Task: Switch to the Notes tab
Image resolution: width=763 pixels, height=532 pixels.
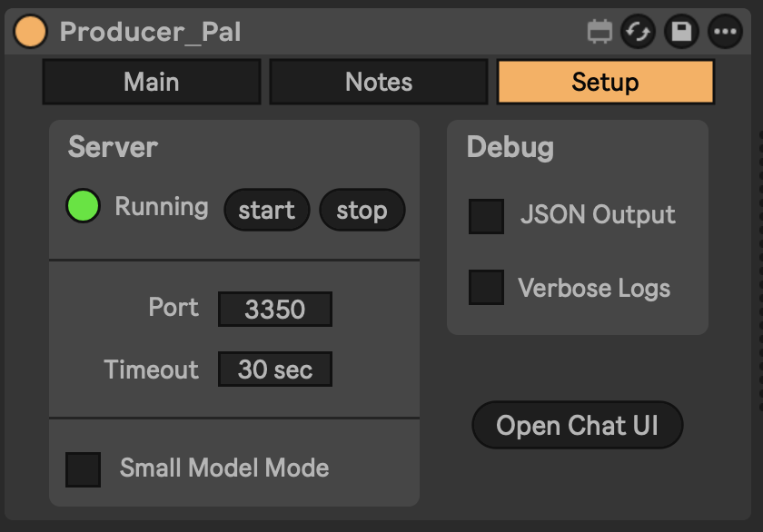Action: pos(378,82)
